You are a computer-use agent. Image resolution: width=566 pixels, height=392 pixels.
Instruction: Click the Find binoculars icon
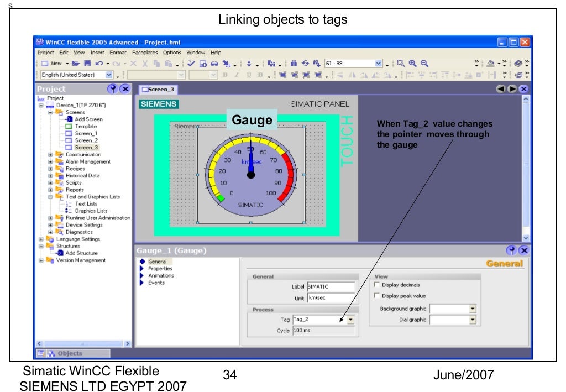(294, 64)
